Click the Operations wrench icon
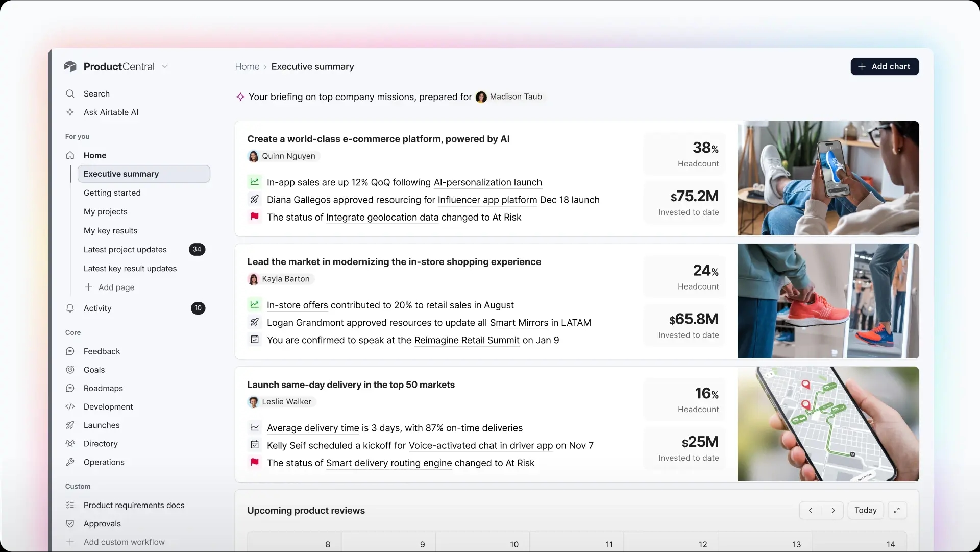Screen dimensions: 980x552 click(70, 462)
